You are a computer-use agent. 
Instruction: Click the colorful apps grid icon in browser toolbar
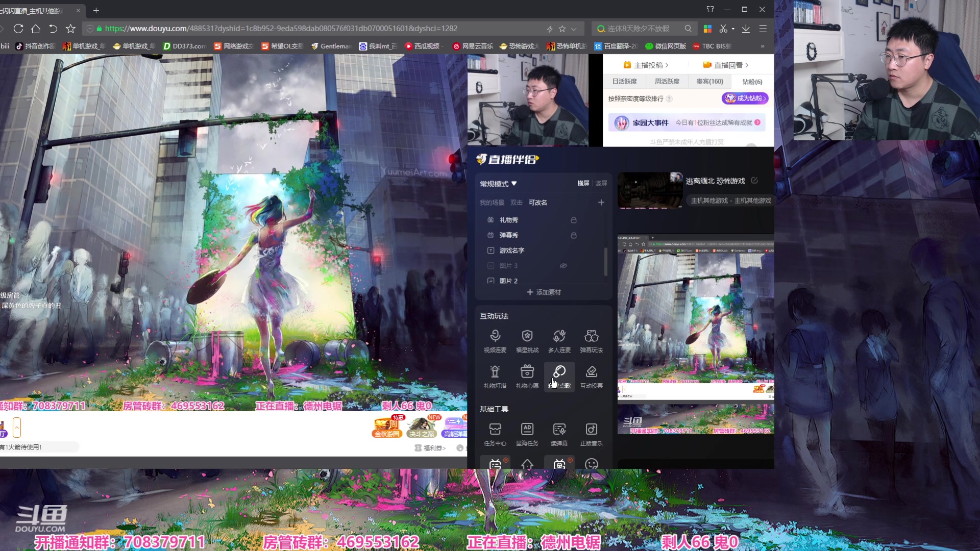point(707,29)
